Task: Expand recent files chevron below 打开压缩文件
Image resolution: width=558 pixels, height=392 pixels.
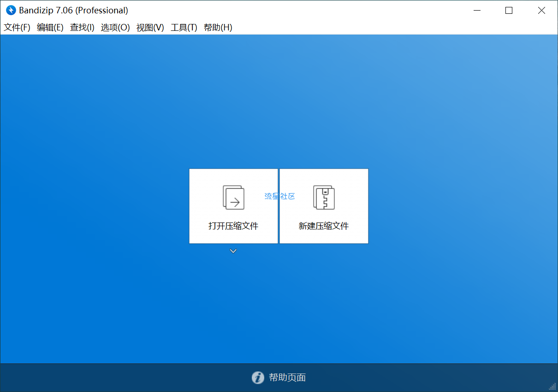Action: tap(233, 251)
